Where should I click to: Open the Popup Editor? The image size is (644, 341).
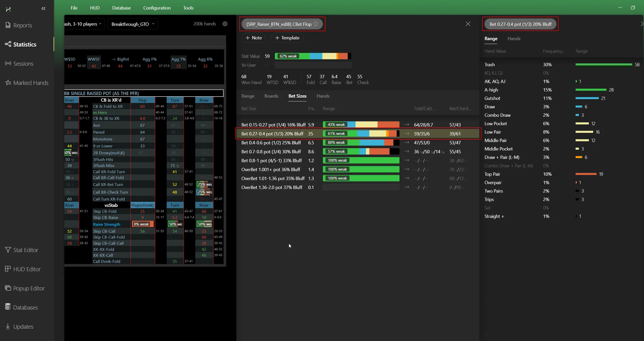click(x=29, y=288)
